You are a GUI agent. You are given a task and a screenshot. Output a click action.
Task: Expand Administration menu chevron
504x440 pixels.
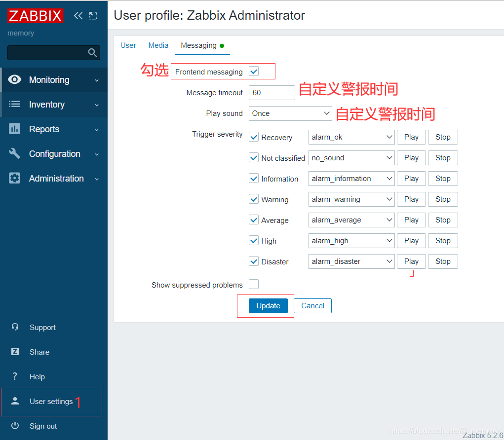(97, 179)
